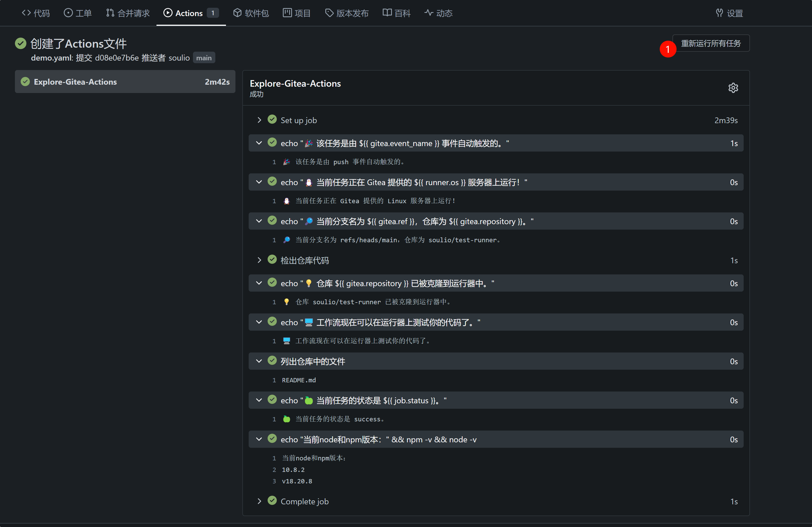Click the activity pulse icon
The width and height of the screenshot is (812, 527).
point(429,13)
